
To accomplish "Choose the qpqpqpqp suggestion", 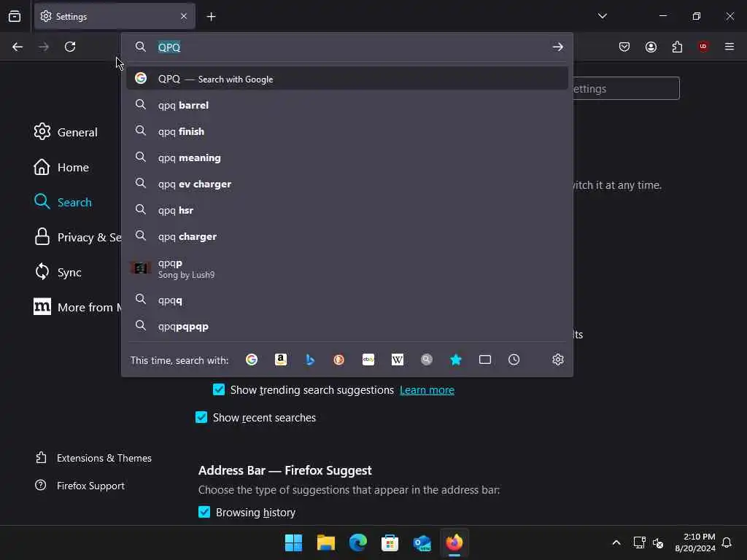I will [x=347, y=326].
